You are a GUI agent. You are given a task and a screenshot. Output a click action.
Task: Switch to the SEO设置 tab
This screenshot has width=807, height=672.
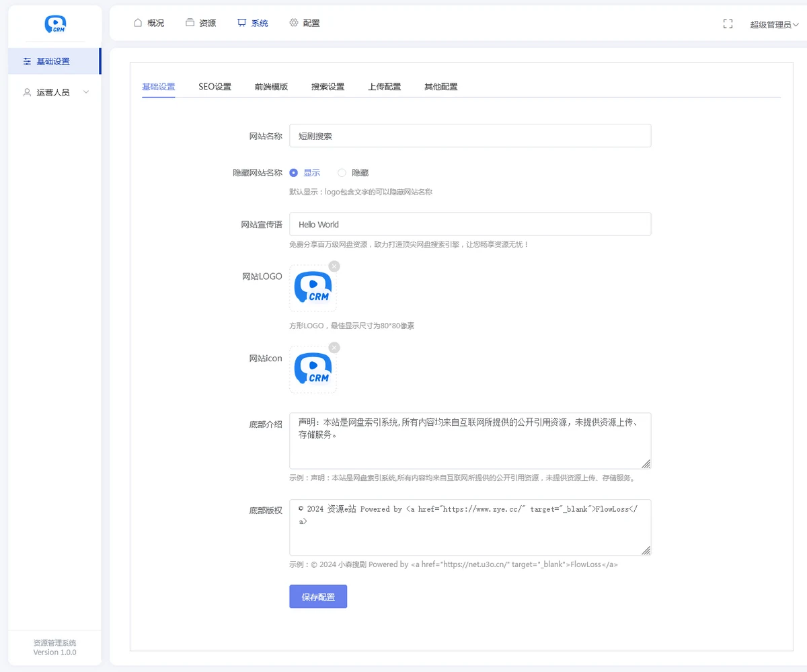click(215, 87)
